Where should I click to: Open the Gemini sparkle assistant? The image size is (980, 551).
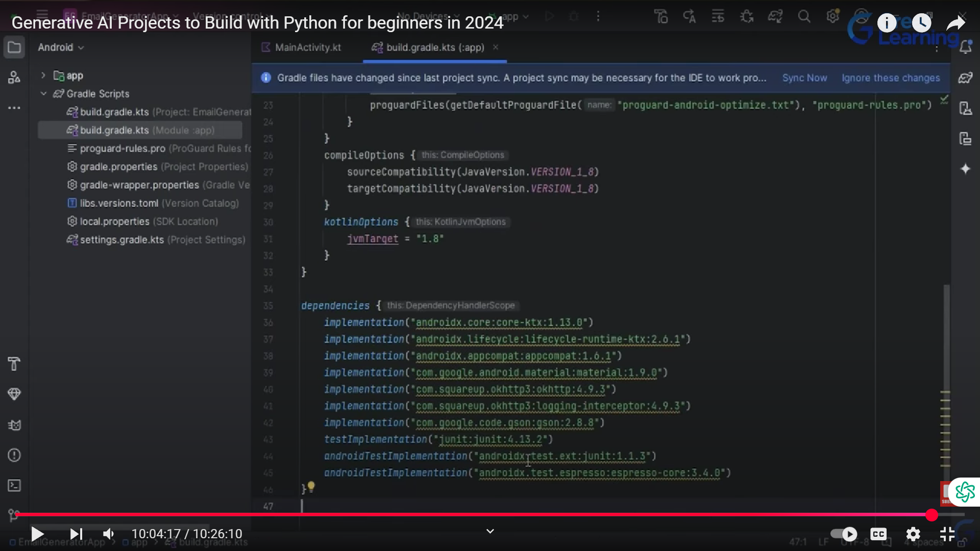coord(965,169)
